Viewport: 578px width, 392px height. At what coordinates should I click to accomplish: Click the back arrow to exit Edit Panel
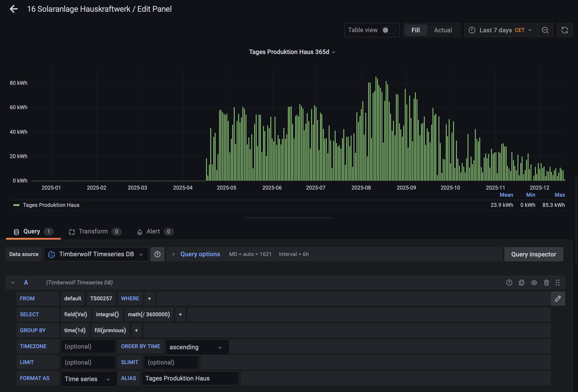point(14,9)
